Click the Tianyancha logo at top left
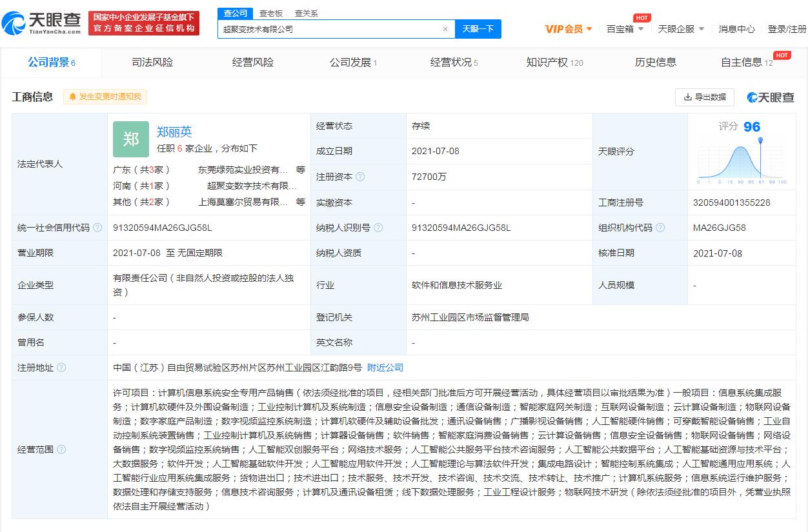Viewport: 808px width, 532px height. [41, 23]
